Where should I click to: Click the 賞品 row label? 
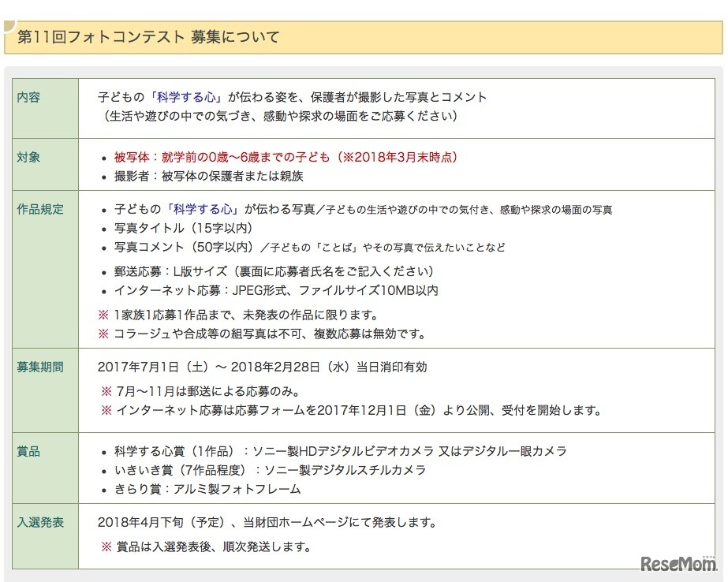(x=28, y=451)
